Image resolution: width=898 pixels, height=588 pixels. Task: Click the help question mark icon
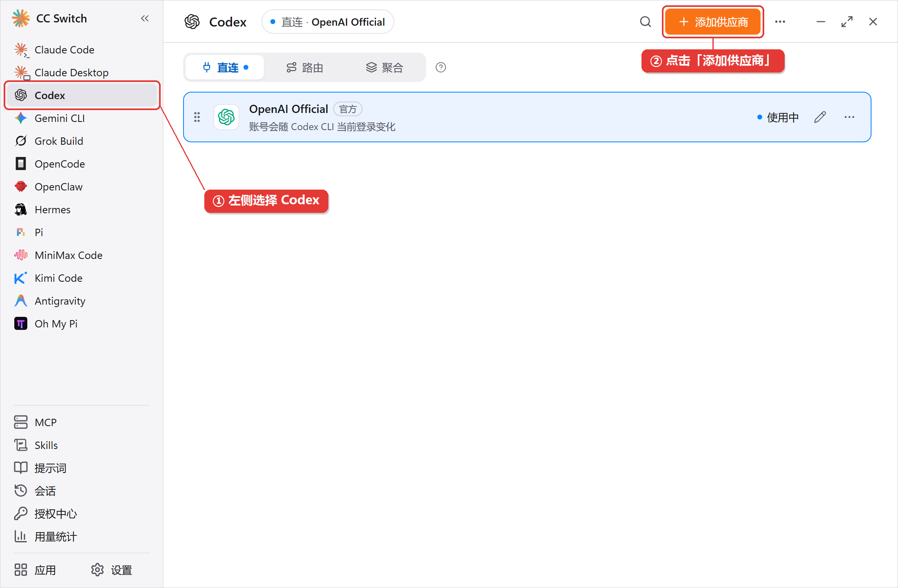(x=441, y=67)
